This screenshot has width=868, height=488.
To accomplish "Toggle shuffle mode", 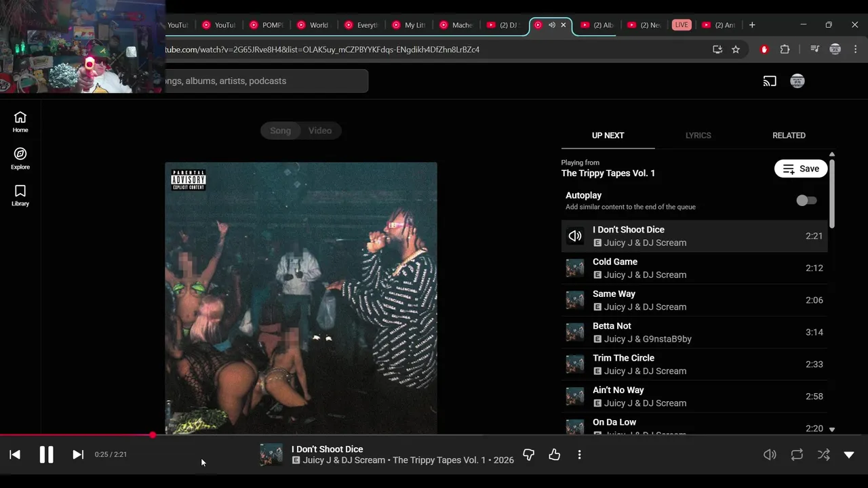I will pos(823,455).
